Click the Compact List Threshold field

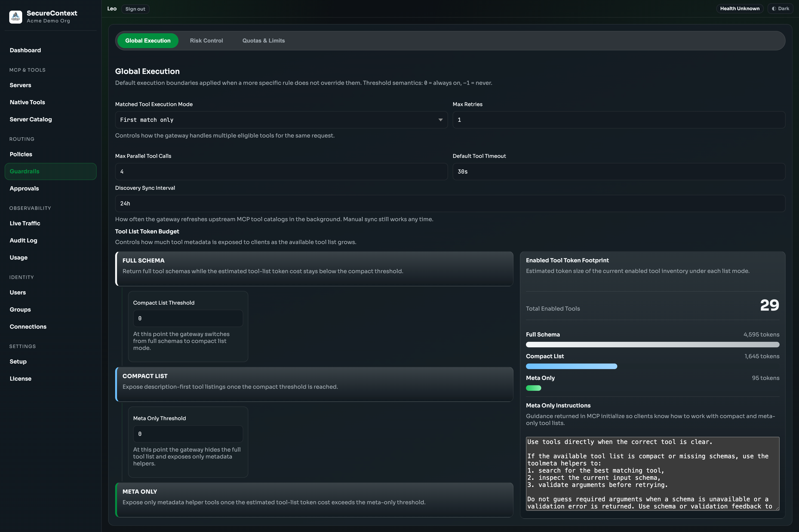[188, 318]
